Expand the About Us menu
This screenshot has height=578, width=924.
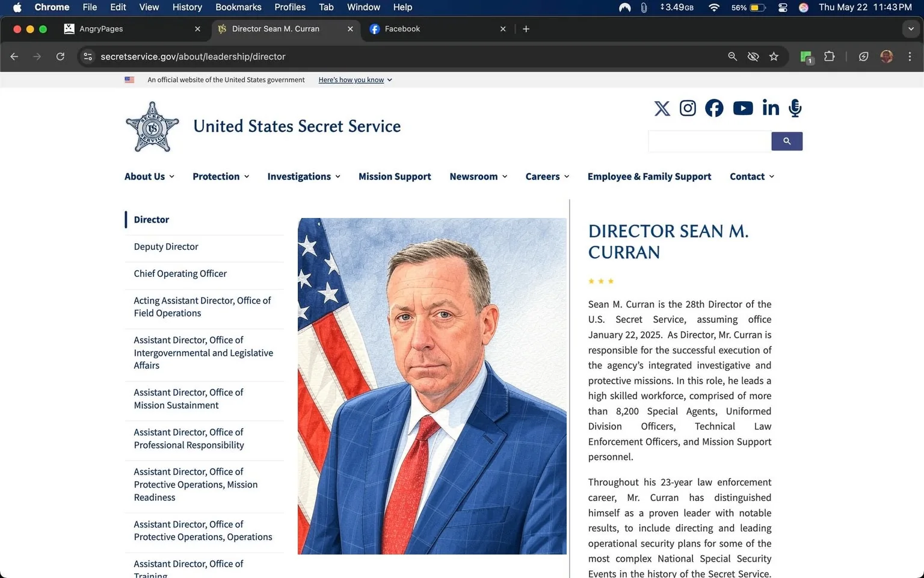(x=149, y=176)
